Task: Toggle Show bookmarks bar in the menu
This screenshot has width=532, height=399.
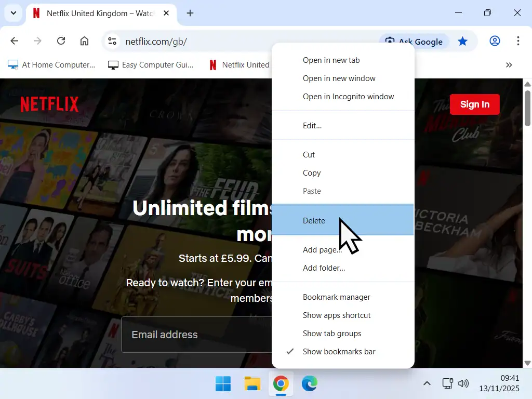Action: tap(339, 351)
